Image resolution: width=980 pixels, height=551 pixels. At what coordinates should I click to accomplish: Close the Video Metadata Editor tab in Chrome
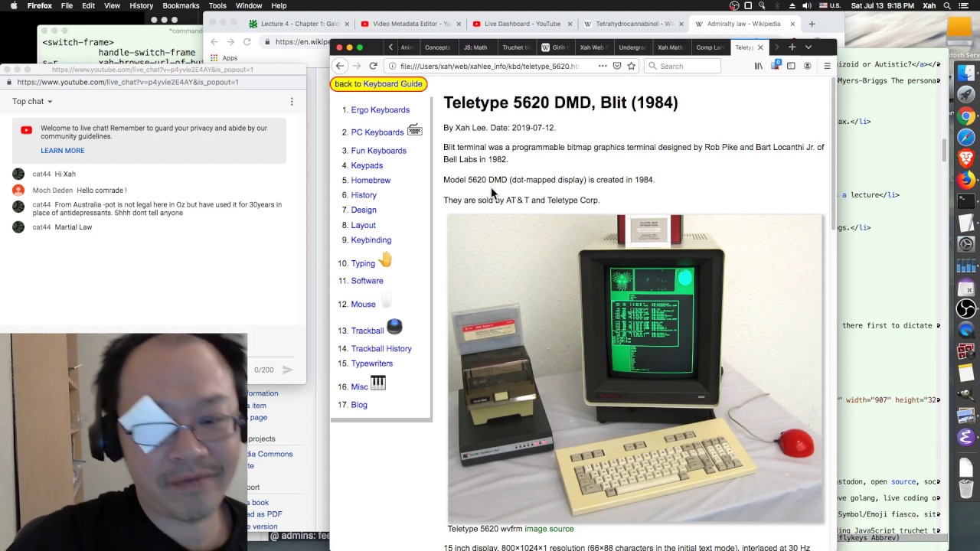click(458, 24)
